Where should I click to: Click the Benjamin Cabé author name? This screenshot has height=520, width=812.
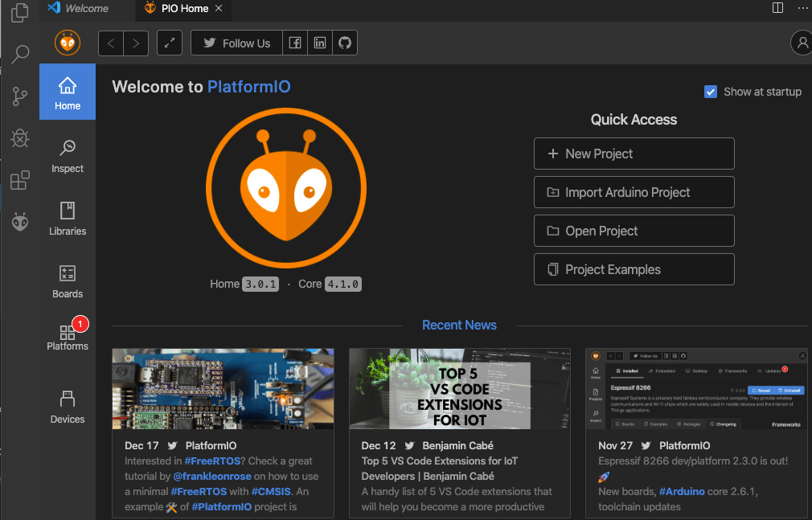[x=457, y=445]
